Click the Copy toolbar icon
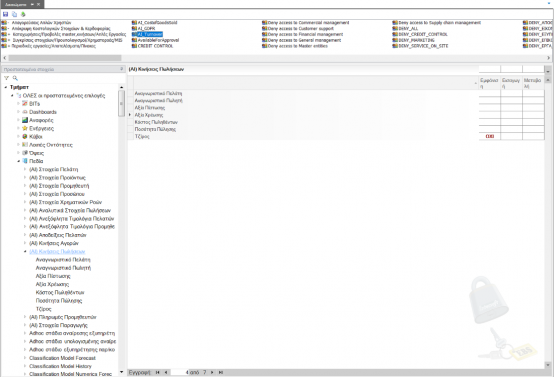The image size is (554, 377). click(x=14, y=14)
